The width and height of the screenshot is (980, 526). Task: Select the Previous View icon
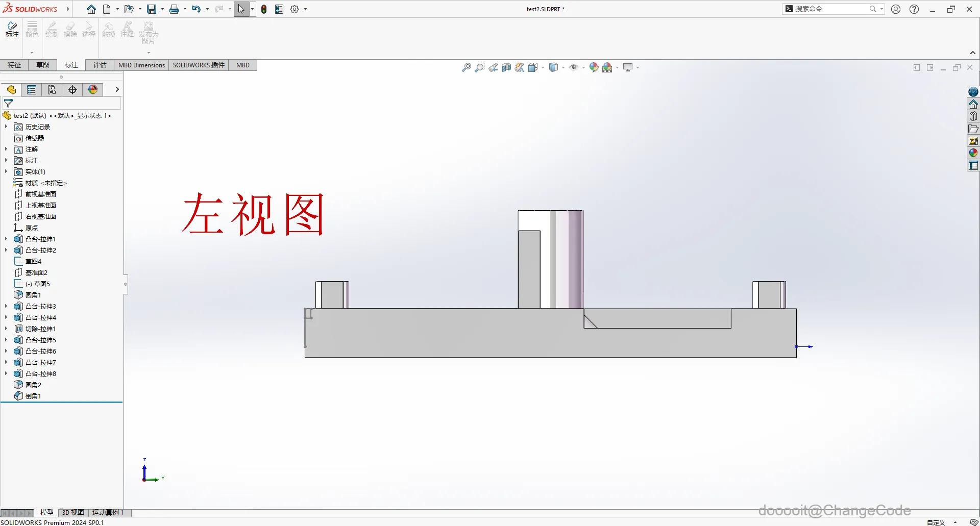[x=493, y=67]
